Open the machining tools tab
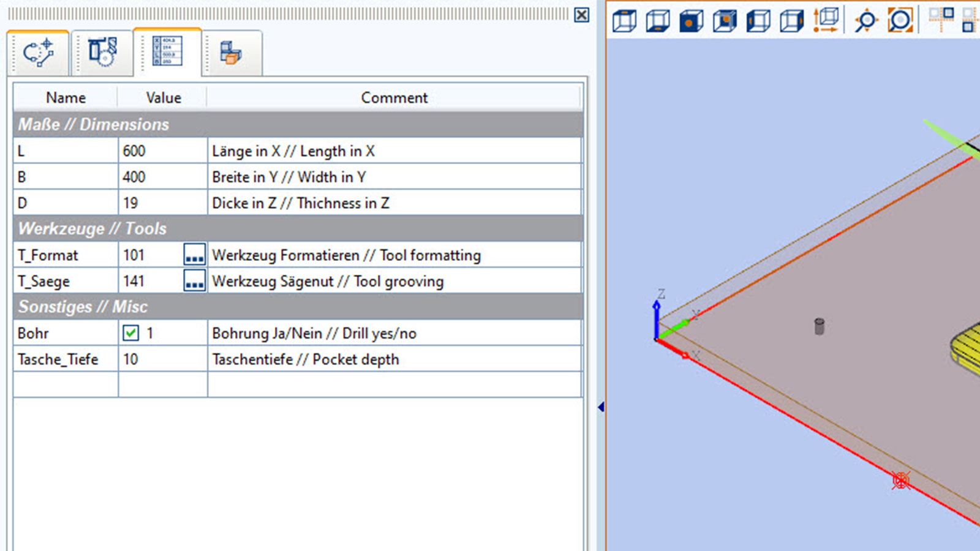Viewport: 980px width, 551px height. (x=102, y=52)
